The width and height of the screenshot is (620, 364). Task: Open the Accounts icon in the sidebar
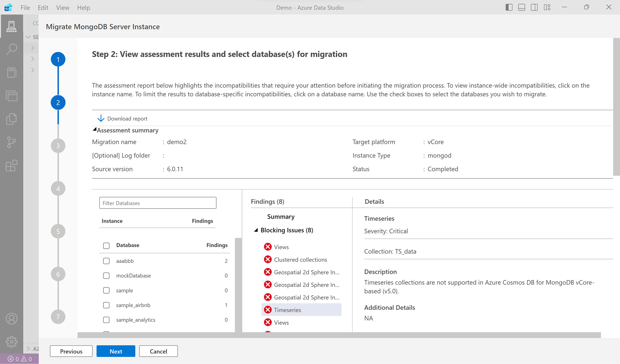coord(12,319)
